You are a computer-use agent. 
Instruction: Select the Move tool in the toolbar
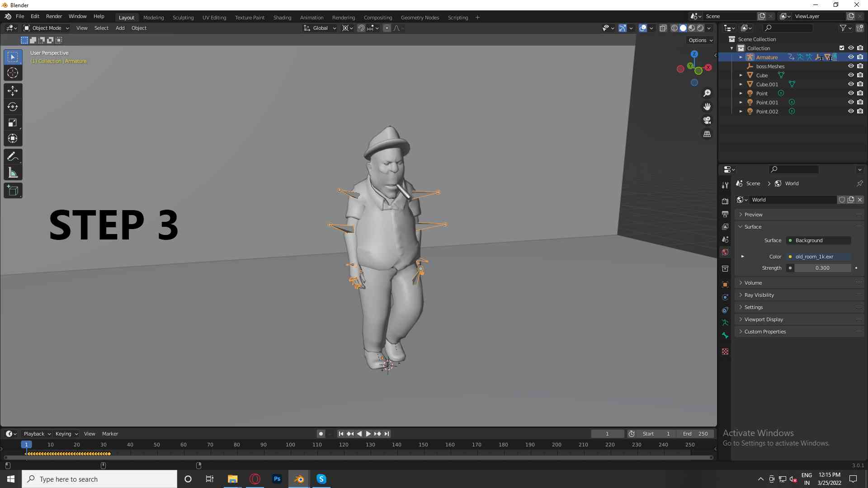pos(12,91)
